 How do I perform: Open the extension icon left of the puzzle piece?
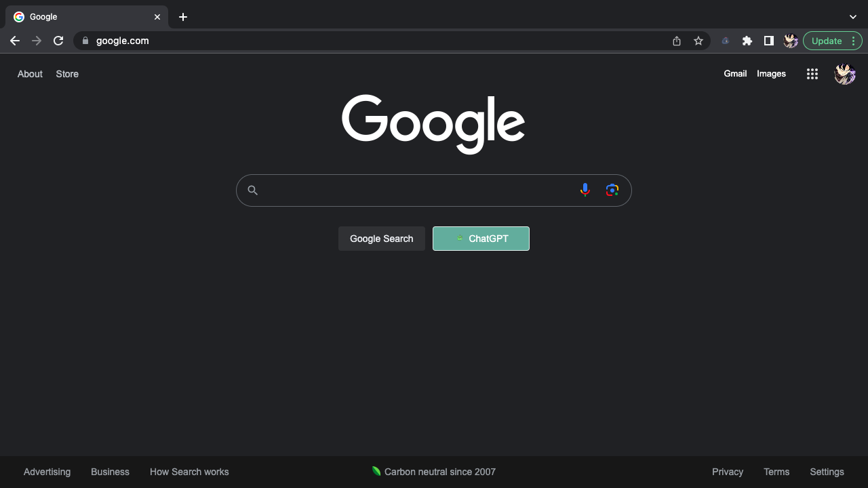point(726,41)
